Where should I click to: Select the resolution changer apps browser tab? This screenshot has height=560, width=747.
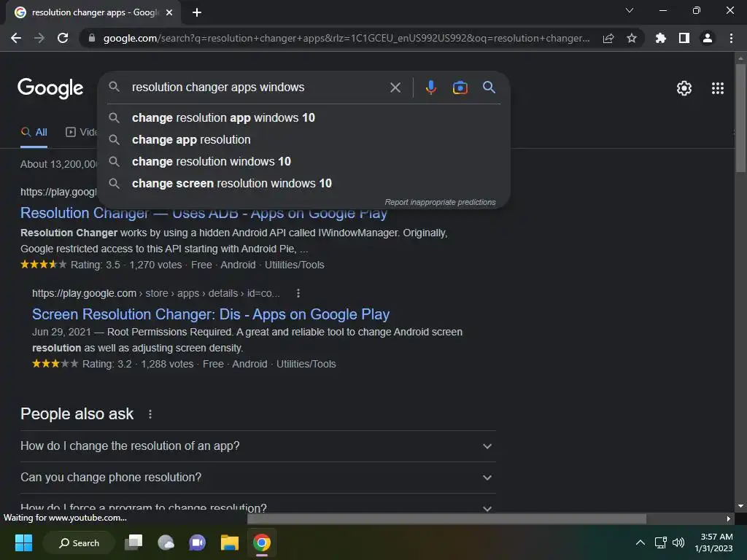coord(93,12)
